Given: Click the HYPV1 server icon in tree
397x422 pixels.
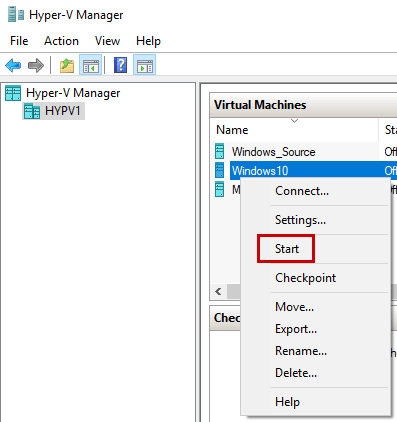Looking at the screenshot, I should coord(32,111).
